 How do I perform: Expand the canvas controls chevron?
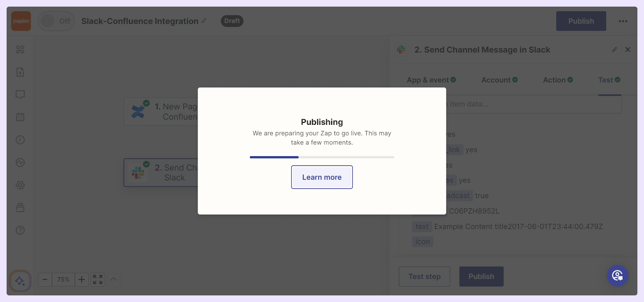click(x=114, y=279)
